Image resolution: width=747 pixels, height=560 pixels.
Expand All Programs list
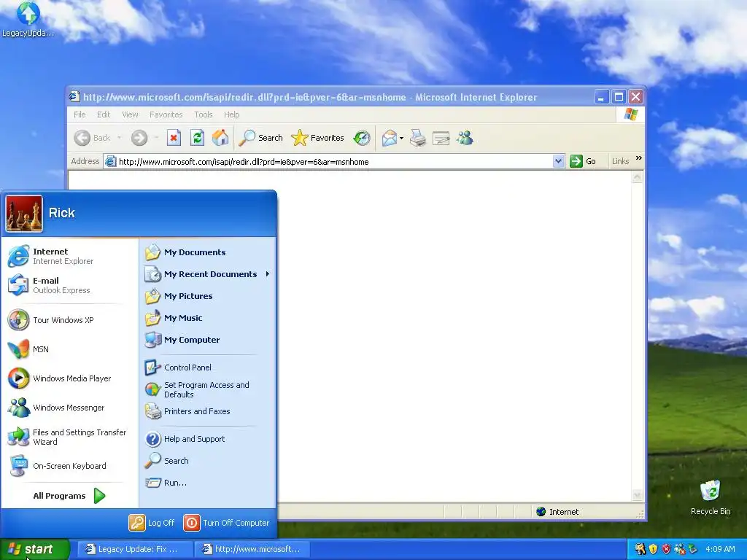[x=69, y=496]
